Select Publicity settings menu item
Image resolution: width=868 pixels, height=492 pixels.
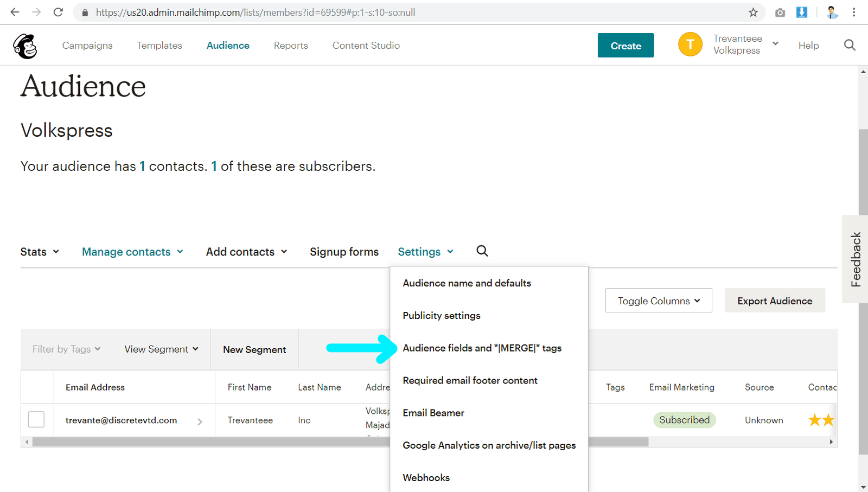coord(442,316)
